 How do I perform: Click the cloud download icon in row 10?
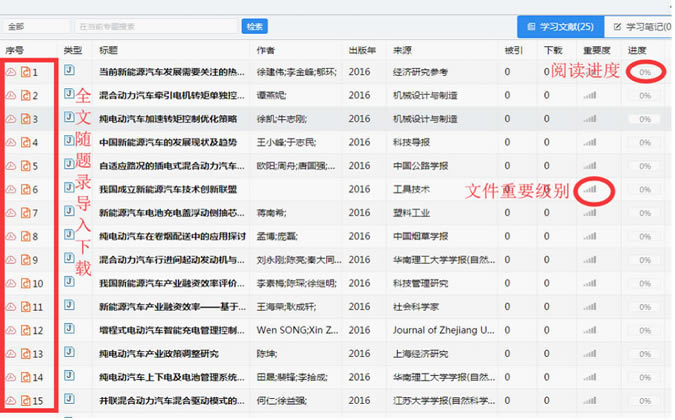[x=11, y=284]
